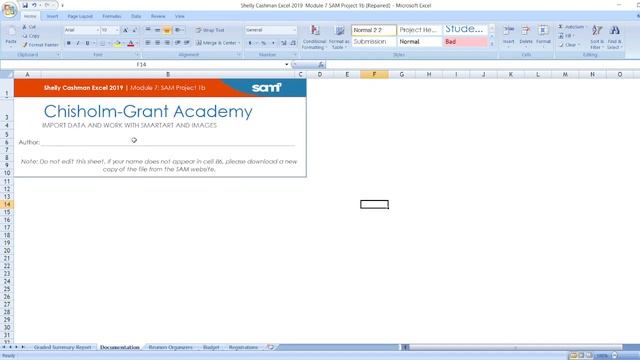Viewport: 640px width, 360px height.
Task: Apply right text alignment
Action: coord(167,43)
